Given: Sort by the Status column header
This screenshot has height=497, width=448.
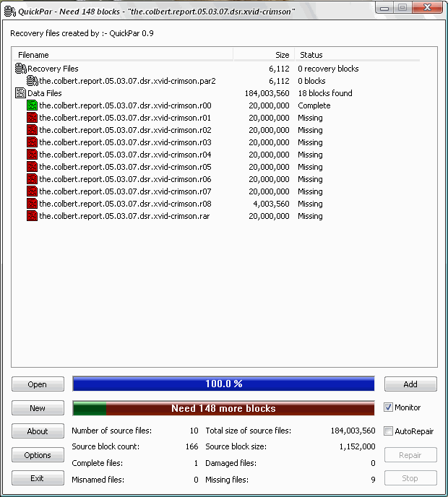Looking at the screenshot, I should click(x=358, y=55).
